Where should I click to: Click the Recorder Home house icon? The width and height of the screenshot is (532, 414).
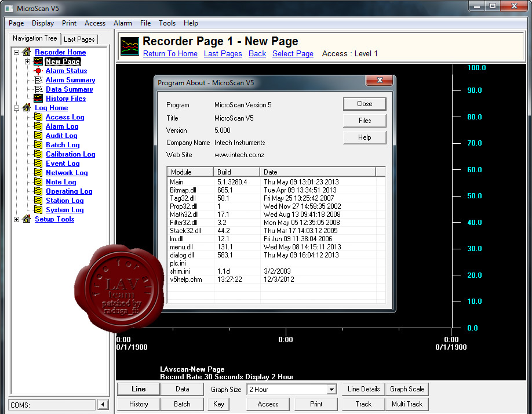pyautogui.click(x=27, y=52)
